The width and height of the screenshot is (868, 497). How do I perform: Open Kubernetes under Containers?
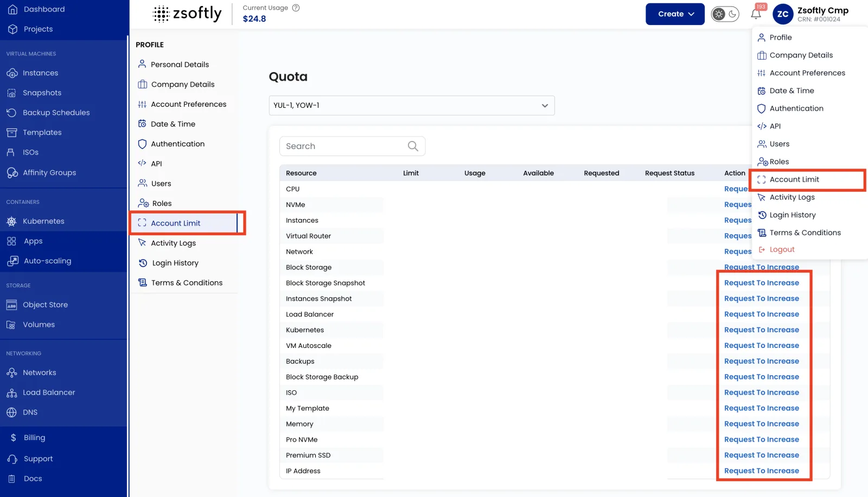(x=35, y=221)
